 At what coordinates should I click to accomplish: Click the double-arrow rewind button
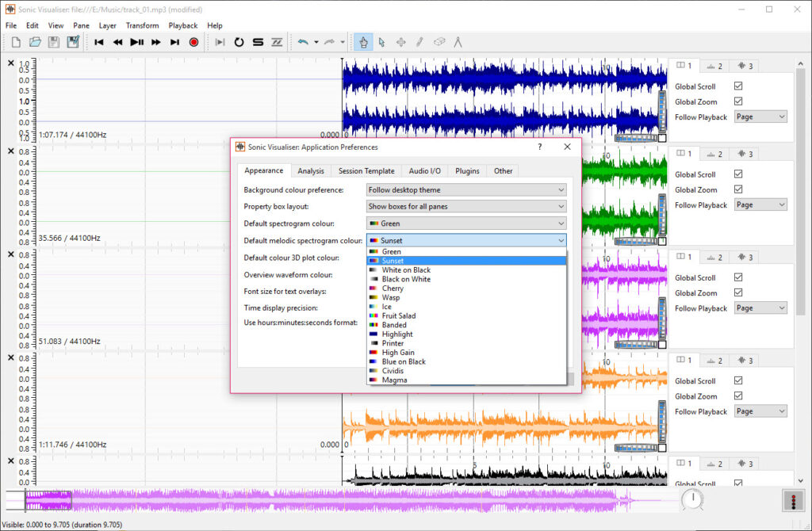point(117,42)
